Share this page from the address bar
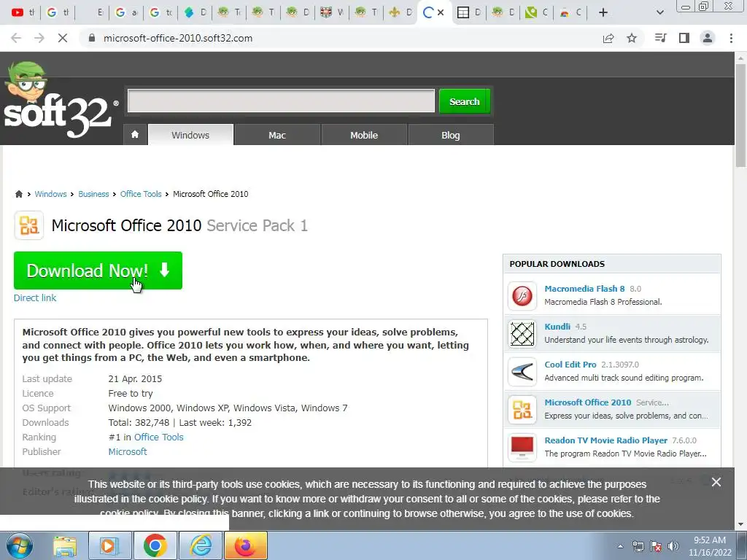Image resolution: width=747 pixels, height=560 pixels. [608, 38]
